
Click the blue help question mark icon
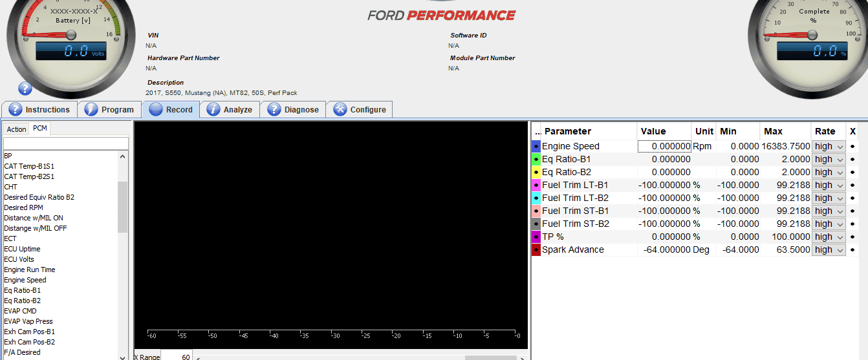25,89
